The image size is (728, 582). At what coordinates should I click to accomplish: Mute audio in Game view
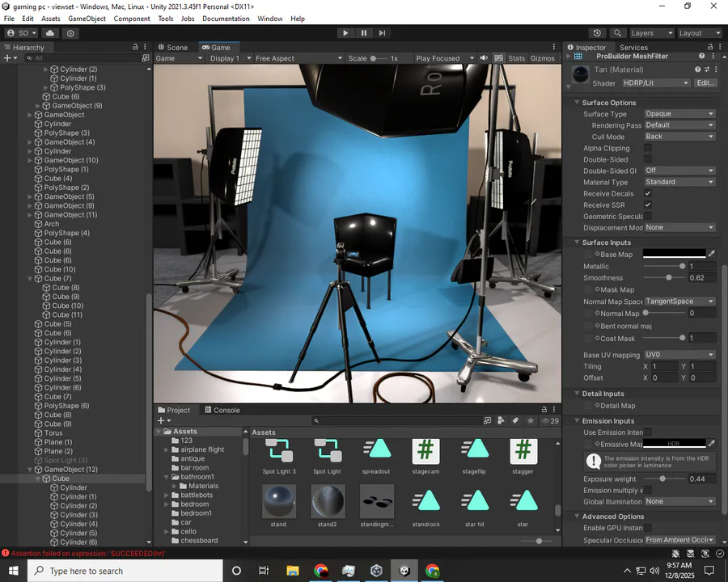484,58
